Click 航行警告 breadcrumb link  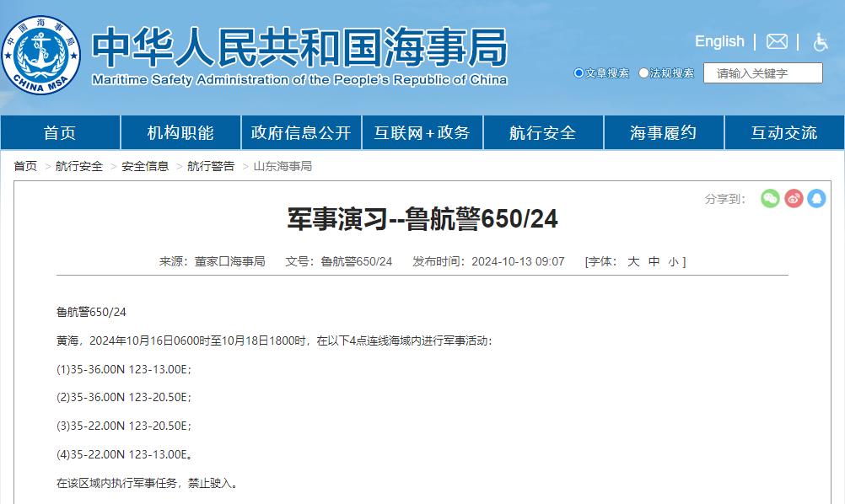tap(211, 166)
